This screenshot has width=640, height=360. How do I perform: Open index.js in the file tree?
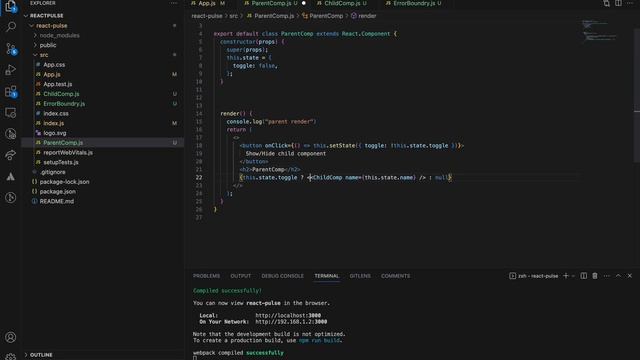tap(53, 123)
